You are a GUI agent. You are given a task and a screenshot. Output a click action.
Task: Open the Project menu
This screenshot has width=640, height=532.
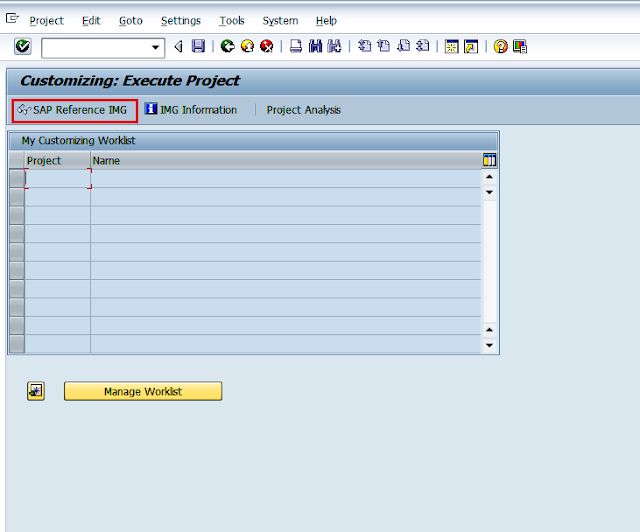pyautogui.click(x=47, y=20)
